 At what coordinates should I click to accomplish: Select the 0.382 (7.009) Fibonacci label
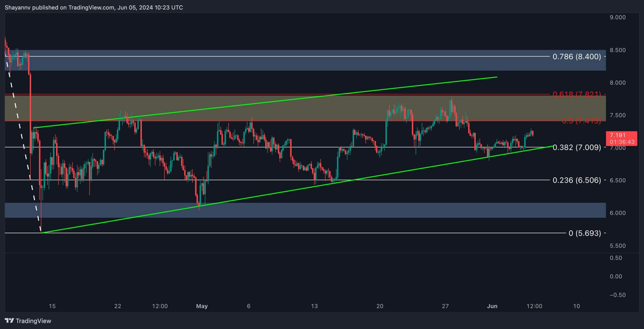tap(577, 147)
